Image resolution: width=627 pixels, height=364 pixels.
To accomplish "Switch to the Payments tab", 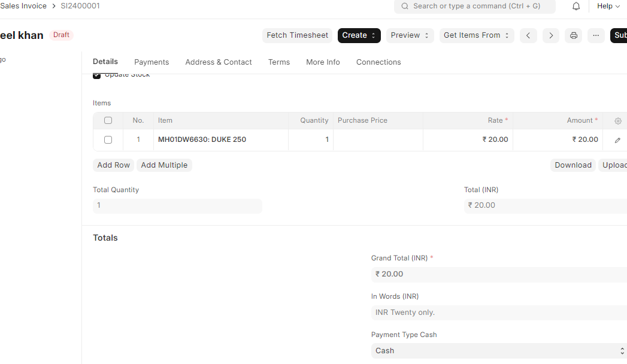I will point(152,62).
